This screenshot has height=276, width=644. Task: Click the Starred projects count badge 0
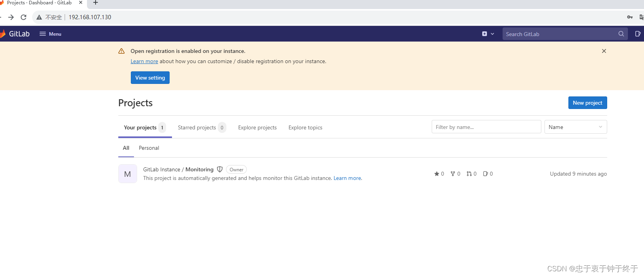(222, 127)
